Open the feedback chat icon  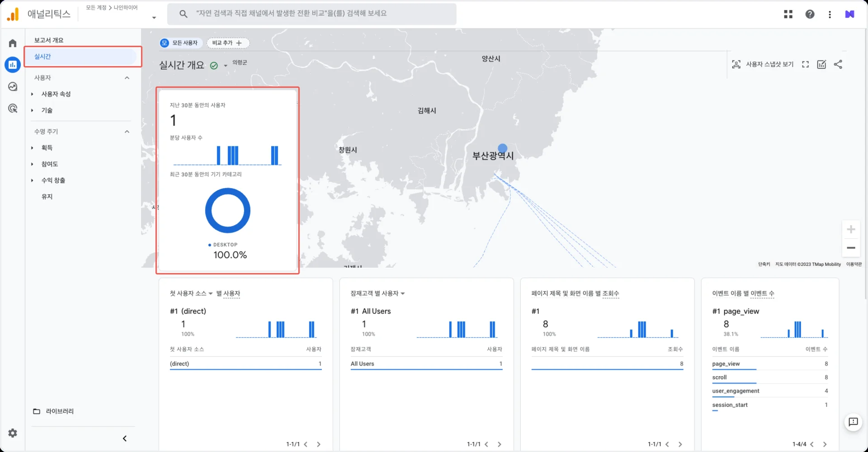(x=853, y=422)
